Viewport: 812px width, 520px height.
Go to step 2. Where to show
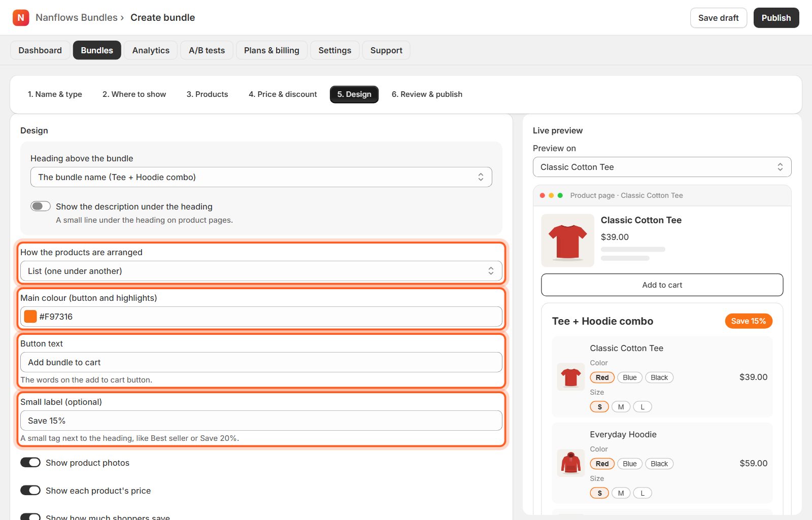pos(134,94)
